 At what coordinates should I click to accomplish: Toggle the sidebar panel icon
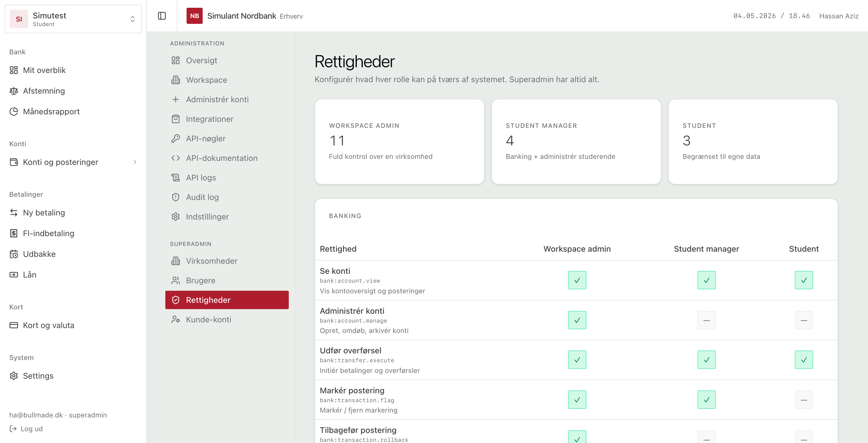coord(162,16)
